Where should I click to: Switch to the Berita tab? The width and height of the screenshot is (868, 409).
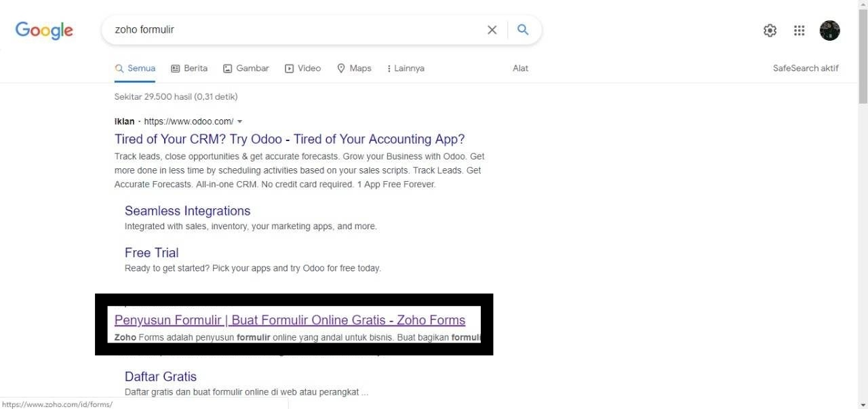tap(189, 69)
